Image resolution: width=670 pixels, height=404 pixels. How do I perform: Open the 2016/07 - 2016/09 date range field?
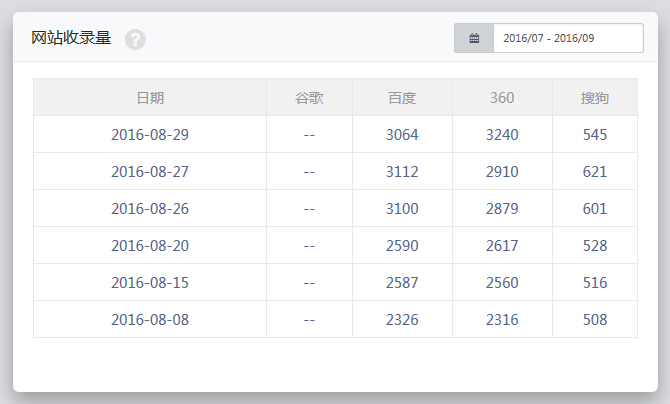(x=567, y=38)
